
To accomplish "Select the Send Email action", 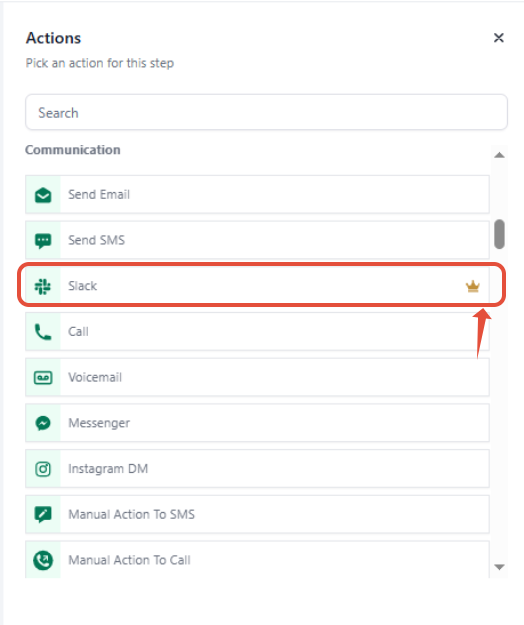I will (x=257, y=195).
